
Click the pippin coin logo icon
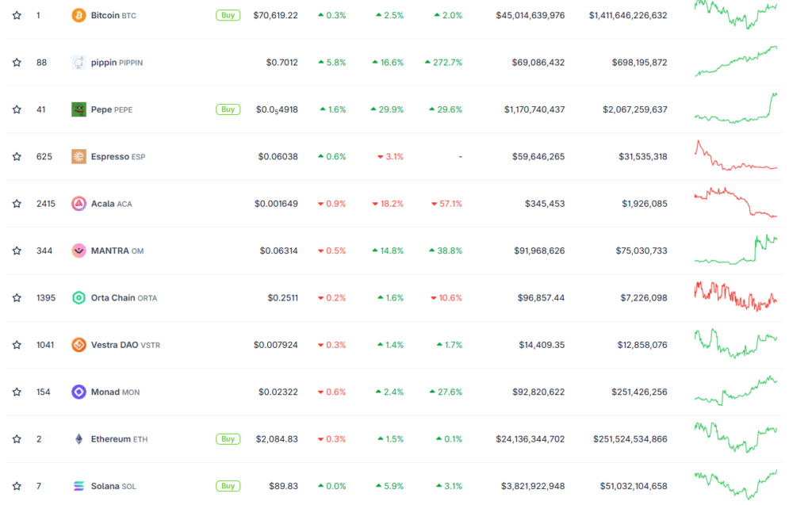(x=79, y=62)
